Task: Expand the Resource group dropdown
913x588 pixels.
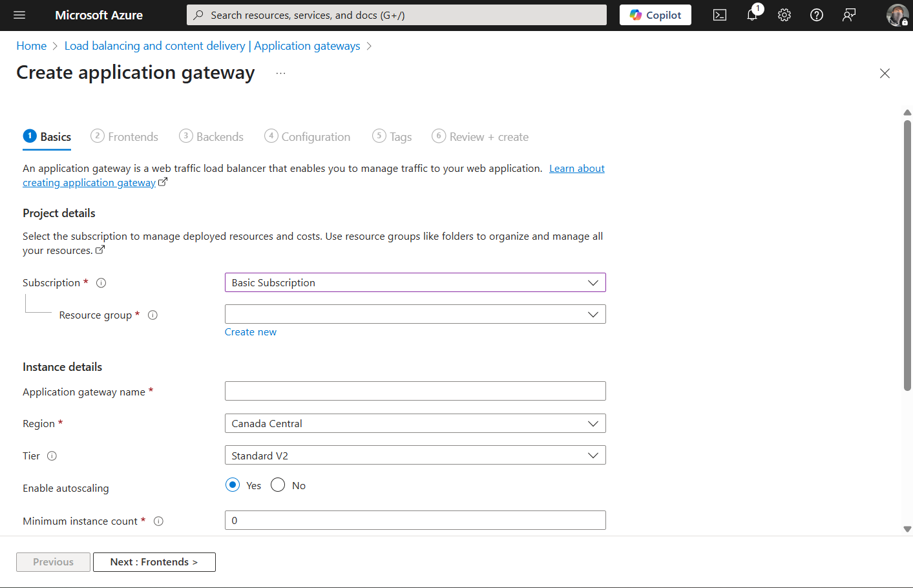Action: [x=415, y=314]
